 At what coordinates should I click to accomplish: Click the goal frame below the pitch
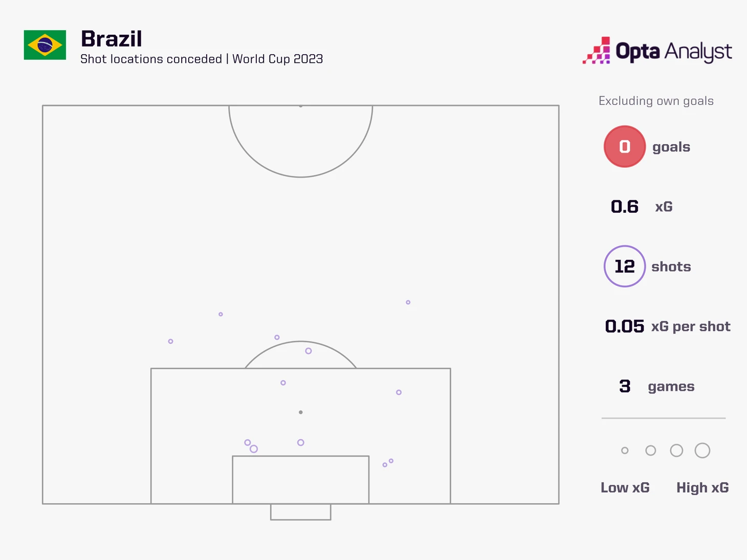pyautogui.click(x=301, y=512)
